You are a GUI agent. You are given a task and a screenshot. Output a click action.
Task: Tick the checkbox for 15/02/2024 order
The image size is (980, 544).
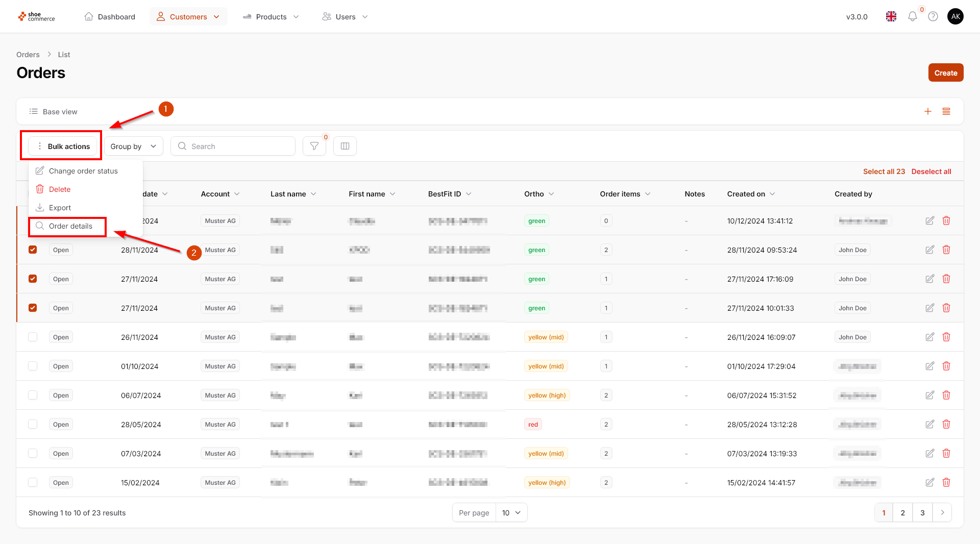[33, 483]
